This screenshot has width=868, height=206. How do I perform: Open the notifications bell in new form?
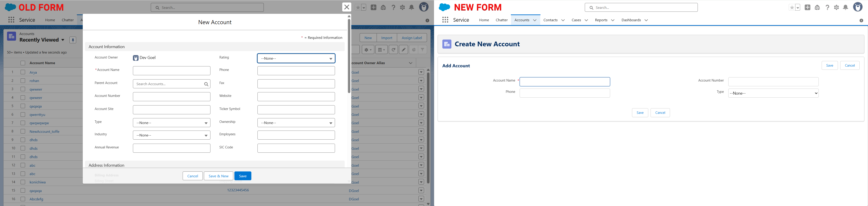point(845,7)
